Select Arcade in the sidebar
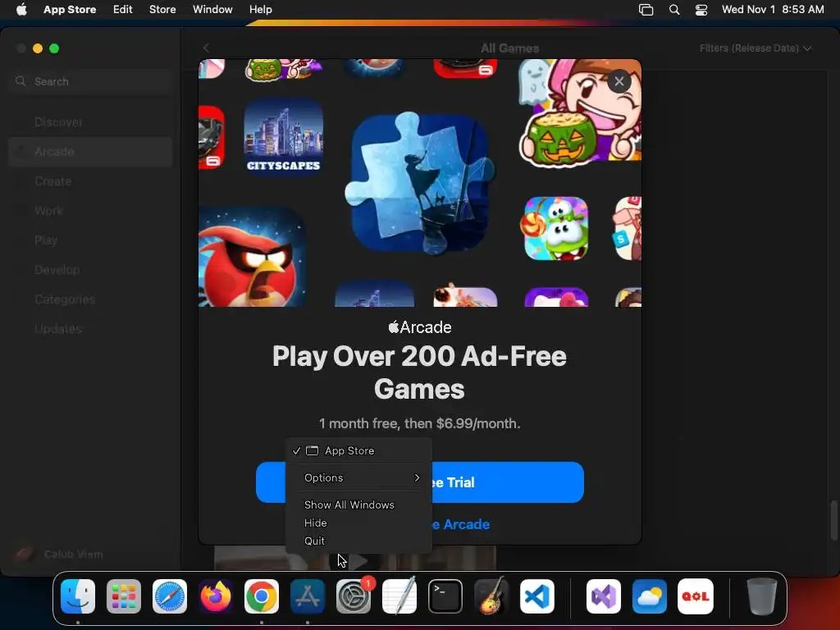Screen dimensions: 840x630 (x=90, y=152)
